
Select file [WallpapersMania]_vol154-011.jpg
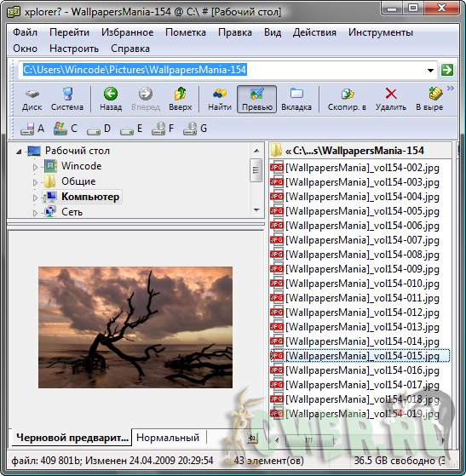[362, 298]
